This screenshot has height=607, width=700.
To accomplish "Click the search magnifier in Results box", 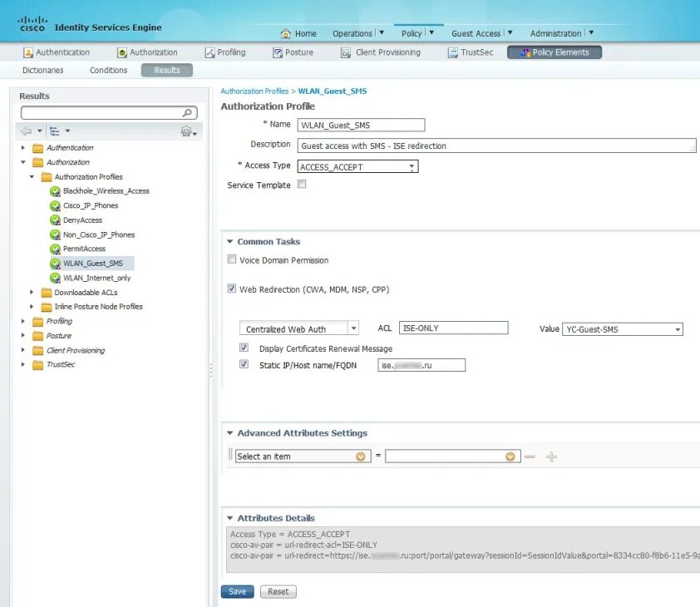I will [188, 112].
